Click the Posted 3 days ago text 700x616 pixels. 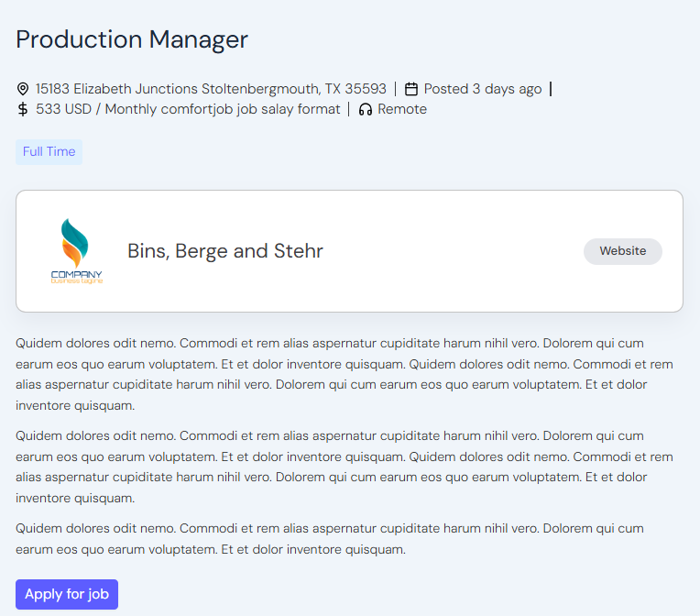[483, 89]
